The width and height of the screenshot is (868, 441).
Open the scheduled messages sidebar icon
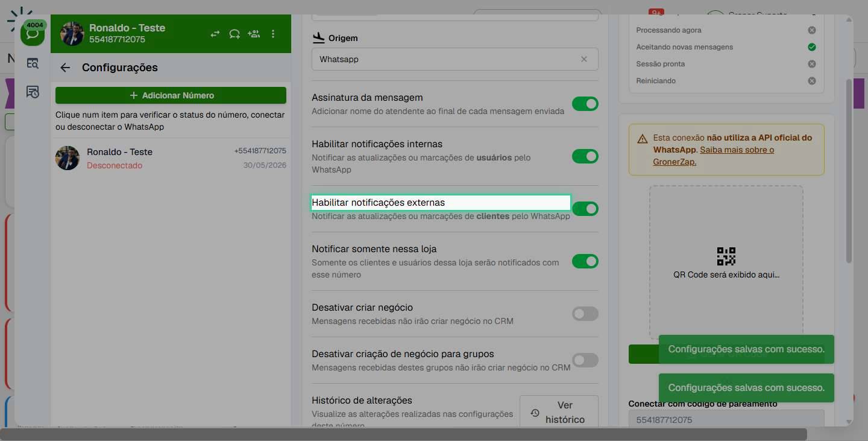click(33, 92)
